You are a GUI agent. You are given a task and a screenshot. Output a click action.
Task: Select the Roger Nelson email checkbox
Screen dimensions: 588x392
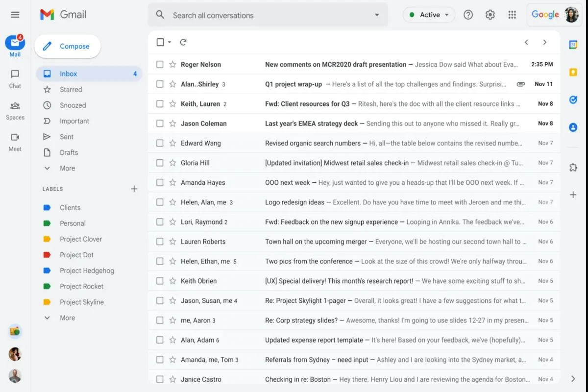pos(160,64)
